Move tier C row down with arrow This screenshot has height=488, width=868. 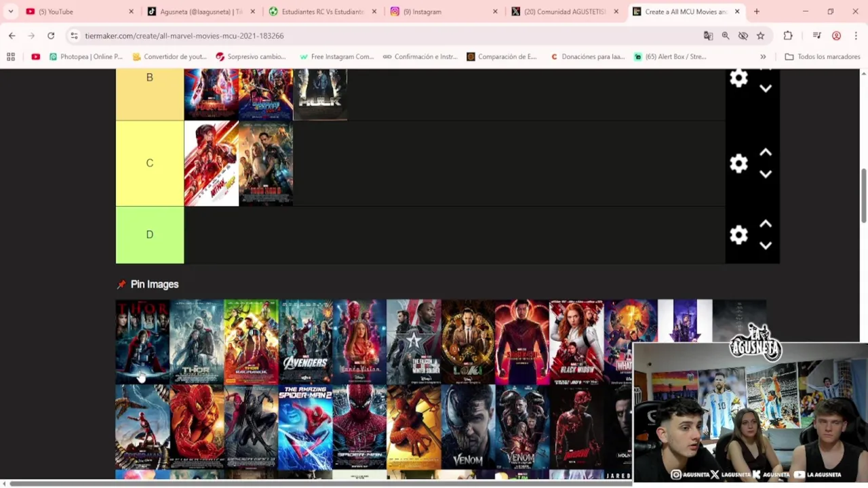(x=766, y=174)
